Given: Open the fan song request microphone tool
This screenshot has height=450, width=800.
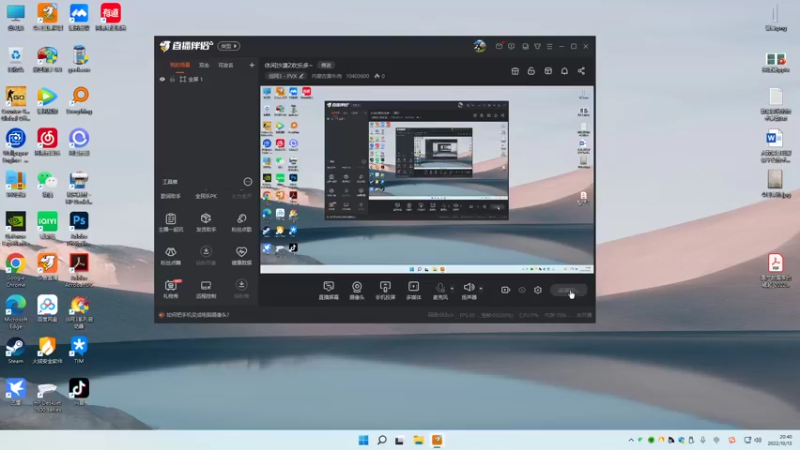Looking at the screenshot, I should [x=241, y=222].
